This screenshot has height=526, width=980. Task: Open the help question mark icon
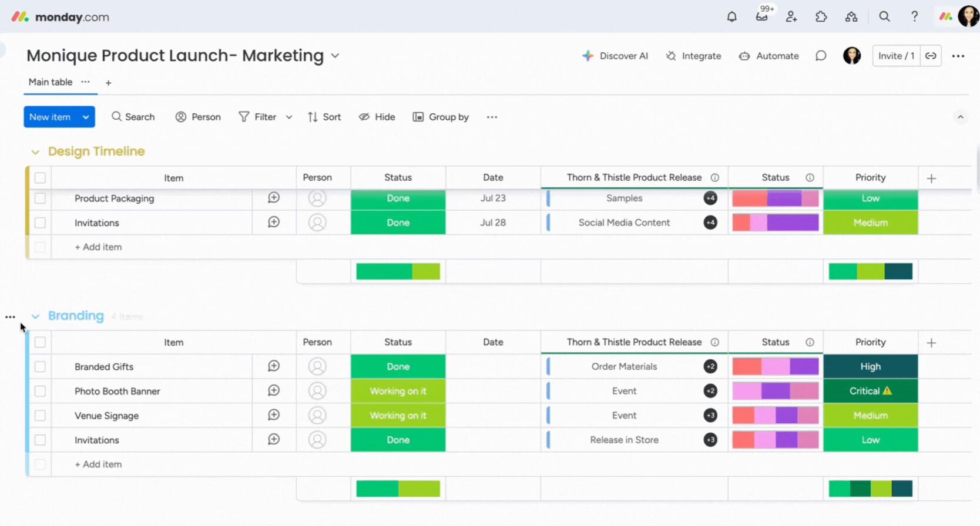point(914,17)
